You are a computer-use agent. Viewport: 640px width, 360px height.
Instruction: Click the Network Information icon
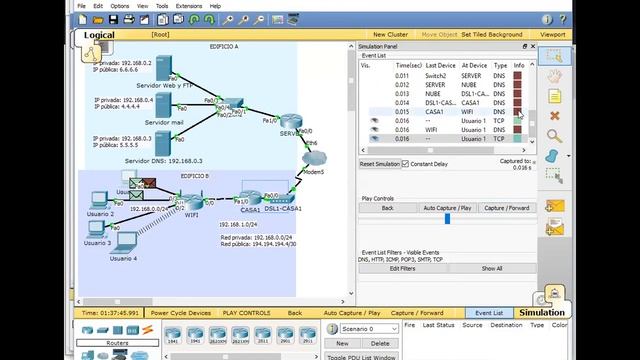click(x=547, y=19)
